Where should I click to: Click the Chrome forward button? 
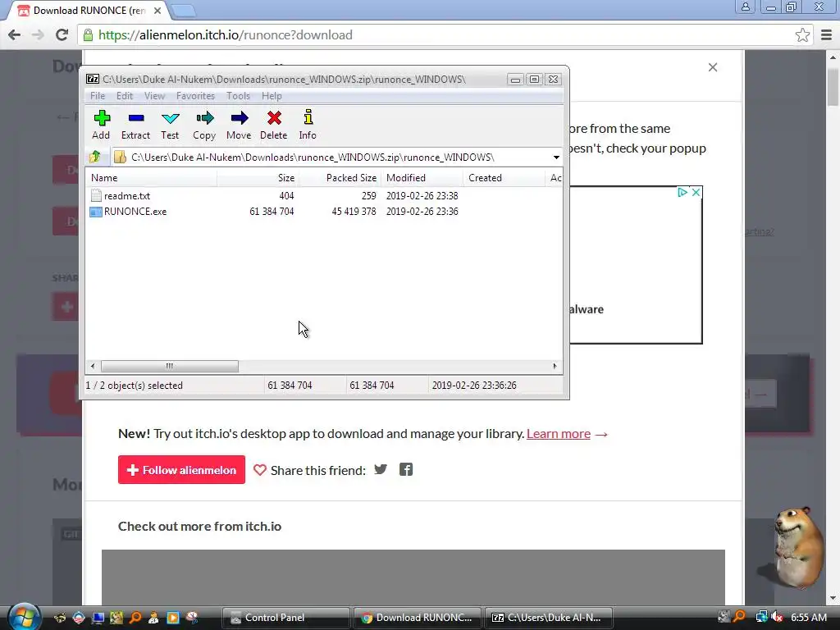(x=38, y=34)
